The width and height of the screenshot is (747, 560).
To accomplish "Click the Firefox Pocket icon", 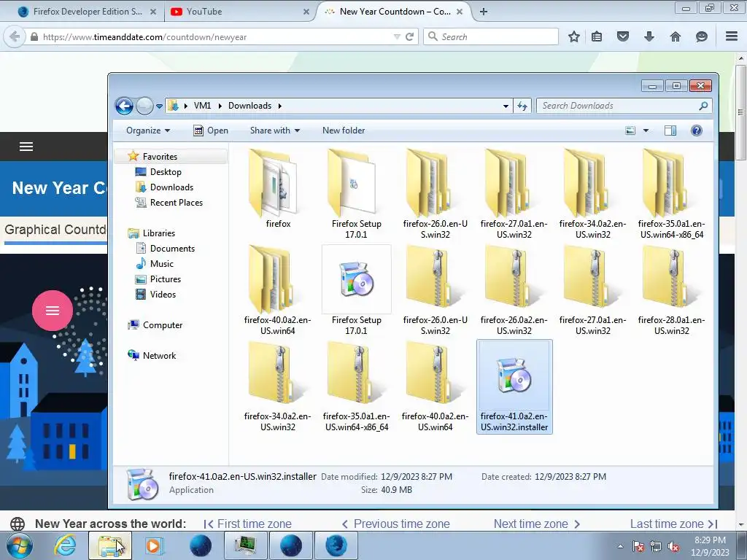I will (623, 36).
